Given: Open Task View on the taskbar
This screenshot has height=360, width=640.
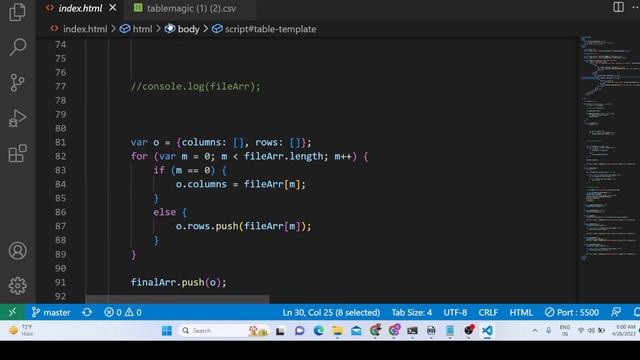Looking at the screenshot, I should click(x=280, y=331).
